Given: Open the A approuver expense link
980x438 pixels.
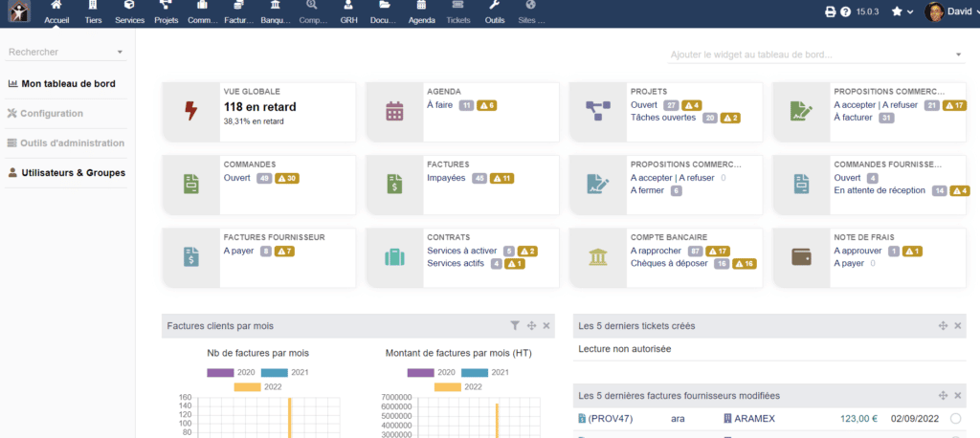Looking at the screenshot, I should tap(857, 251).
